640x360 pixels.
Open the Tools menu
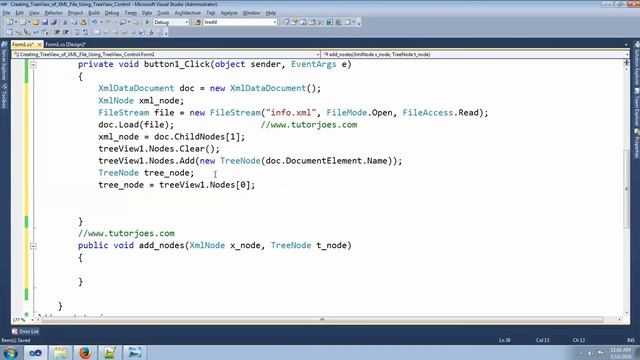pos(163,13)
